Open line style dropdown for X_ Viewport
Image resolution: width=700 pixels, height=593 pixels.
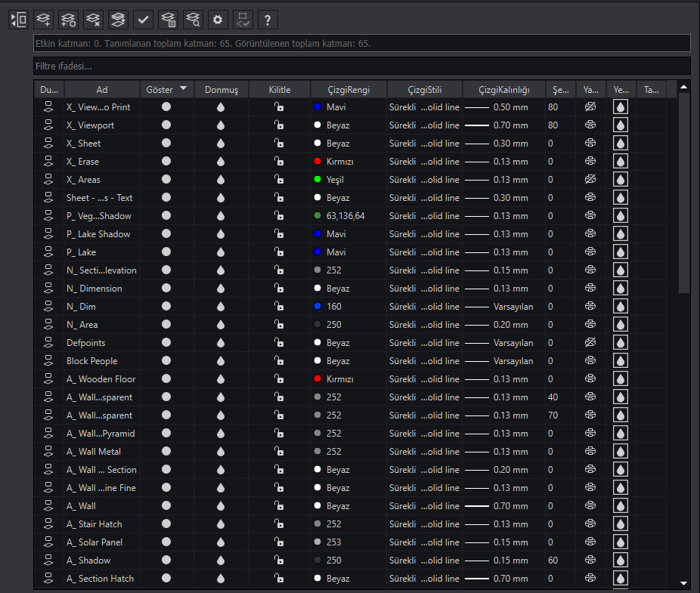tap(424, 125)
